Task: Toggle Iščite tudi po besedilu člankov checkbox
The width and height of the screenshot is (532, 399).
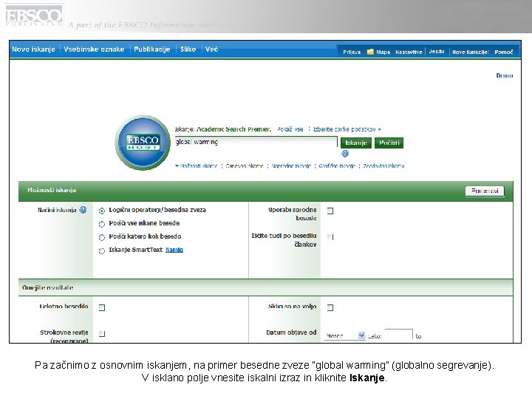Action: (x=330, y=237)
